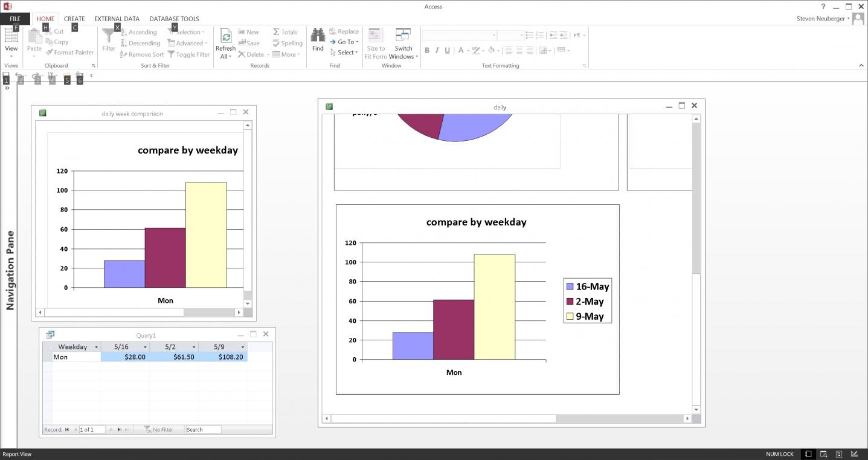Toggle Bold formatting

(x=427, y=50)
